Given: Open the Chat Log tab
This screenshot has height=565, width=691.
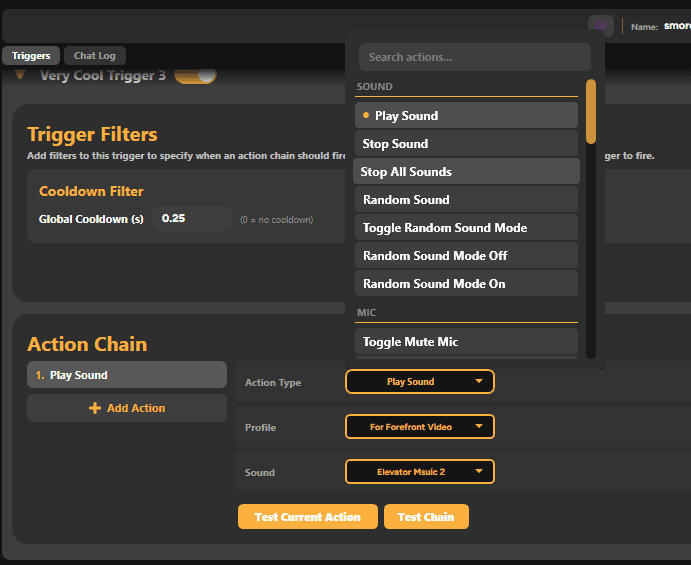Looking at the screenshot, I should click(x=95, y=56).
